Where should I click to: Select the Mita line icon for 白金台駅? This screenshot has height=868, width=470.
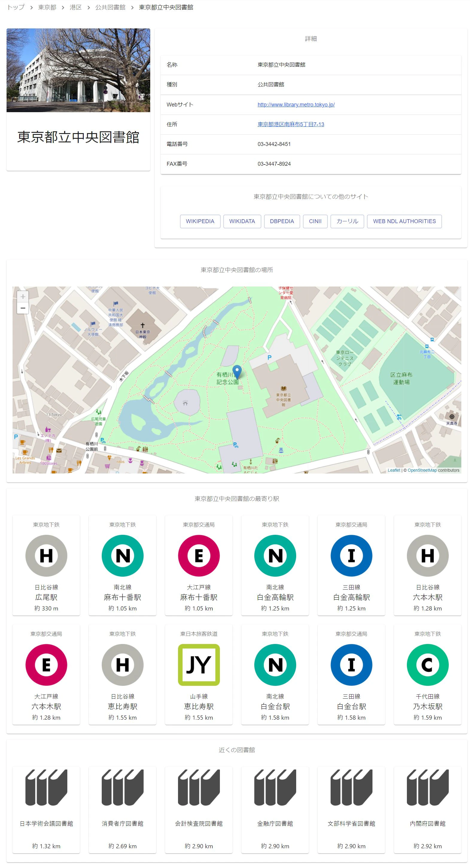pyautogui.click(x=352, y=665)
